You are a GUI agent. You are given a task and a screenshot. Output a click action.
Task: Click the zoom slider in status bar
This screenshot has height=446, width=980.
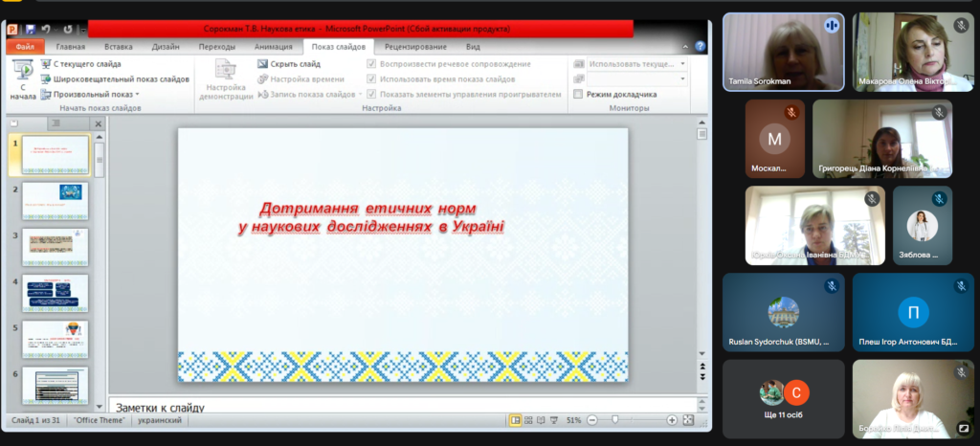pos(613,420)
